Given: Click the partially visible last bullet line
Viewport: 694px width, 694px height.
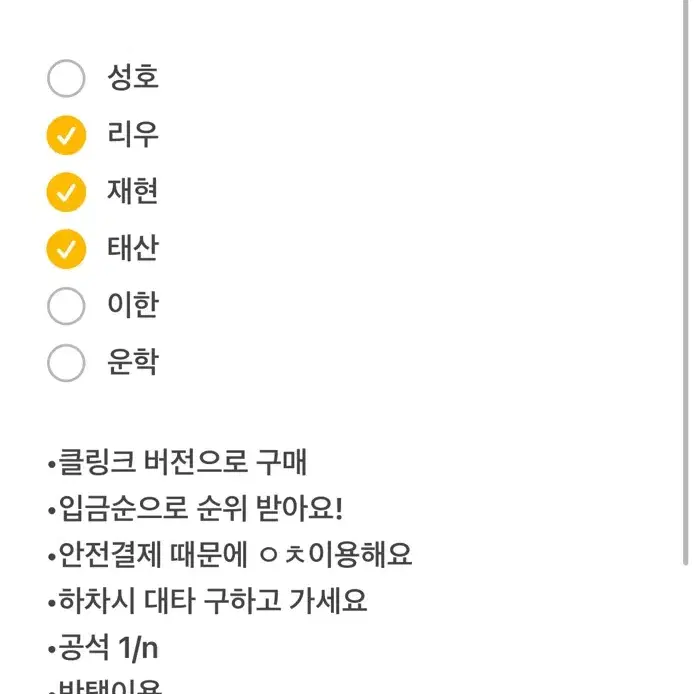Looking at the screenshot, I should click(x=104, y=686).
